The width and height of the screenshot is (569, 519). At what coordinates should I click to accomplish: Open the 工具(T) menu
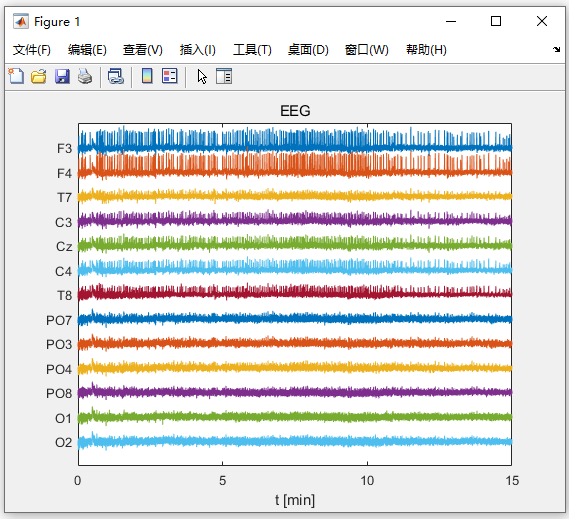click(x=252, y=50)
